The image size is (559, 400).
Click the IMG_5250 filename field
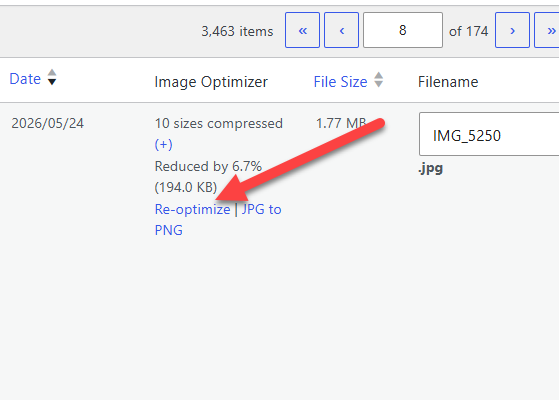coord(489,134)
